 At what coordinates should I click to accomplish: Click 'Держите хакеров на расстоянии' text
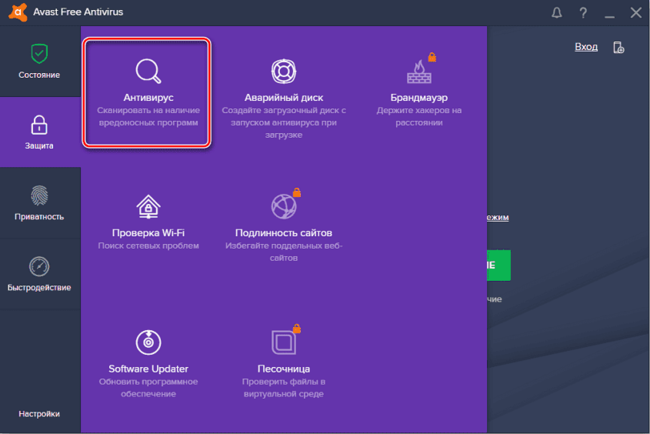(419, 116)
